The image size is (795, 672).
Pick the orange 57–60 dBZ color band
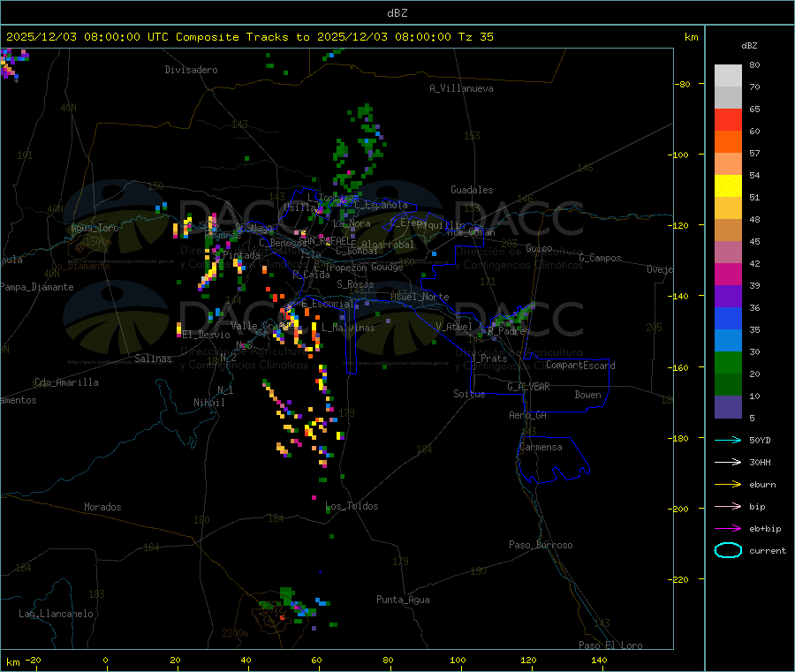pos(728,142)
